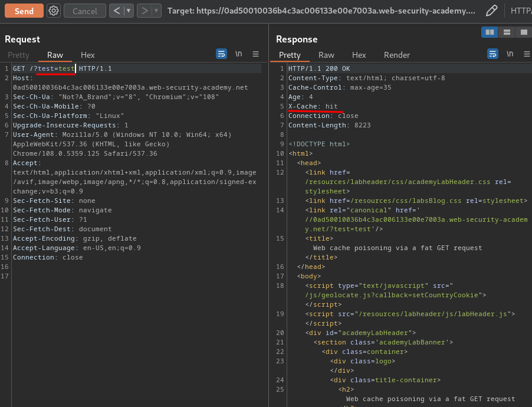Click the labsBlog.css link line
Screen dimensions: 532x407
[416, 201]
